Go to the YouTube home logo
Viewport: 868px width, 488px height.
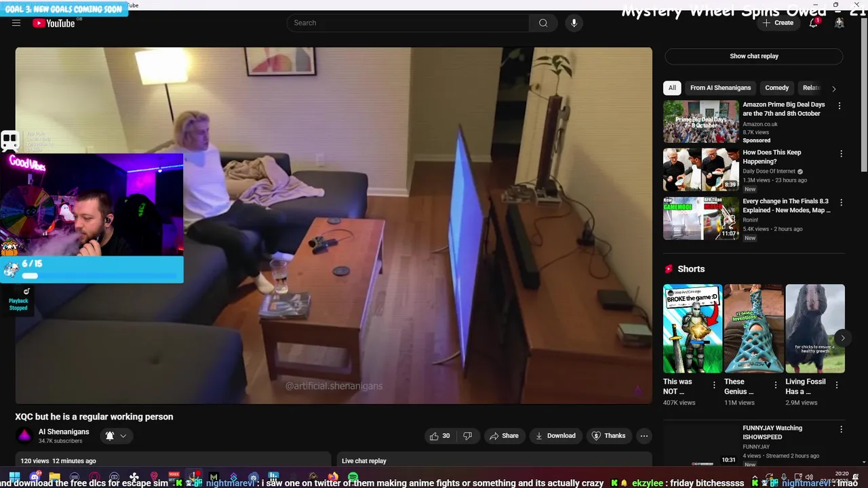click(x=54, y=23)
